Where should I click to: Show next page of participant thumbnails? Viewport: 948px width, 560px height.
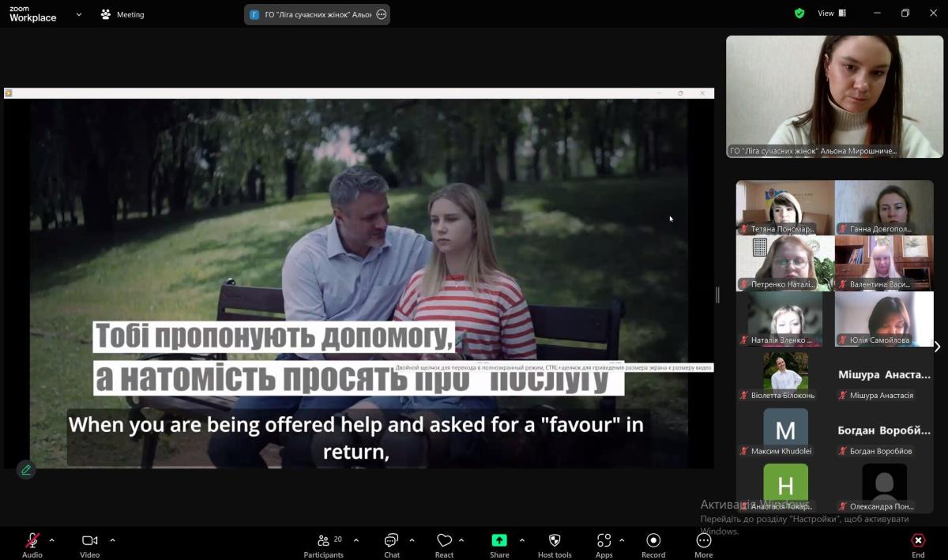click(937, 347)
